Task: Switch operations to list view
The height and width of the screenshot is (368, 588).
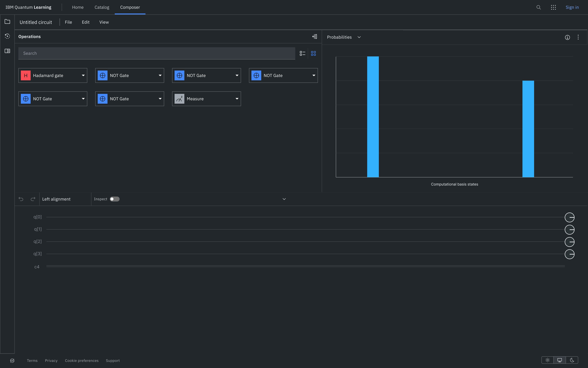Action: 302,53
